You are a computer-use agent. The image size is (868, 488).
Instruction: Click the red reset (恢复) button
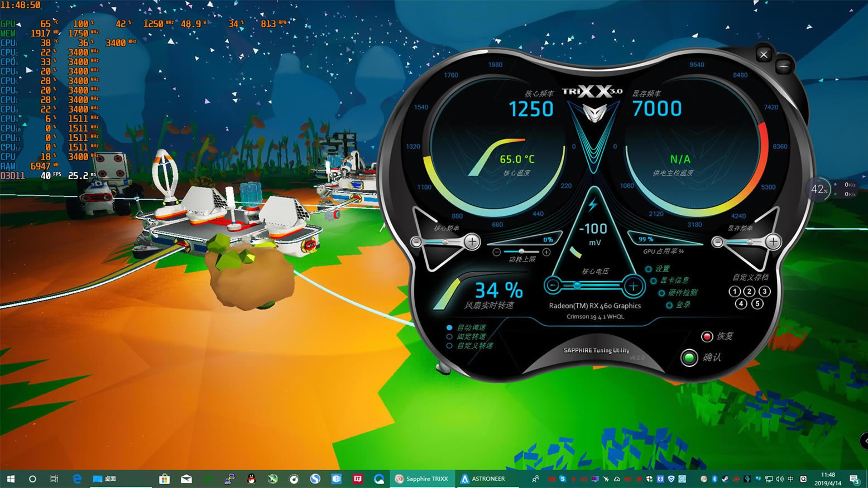707,336
